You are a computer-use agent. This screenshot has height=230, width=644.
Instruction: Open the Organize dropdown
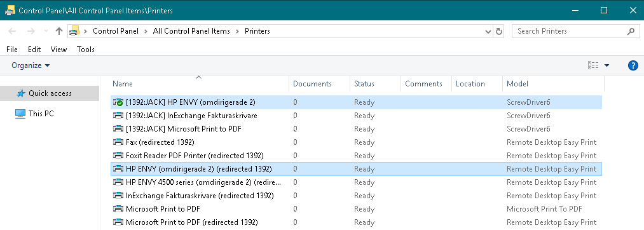(31, 65)
